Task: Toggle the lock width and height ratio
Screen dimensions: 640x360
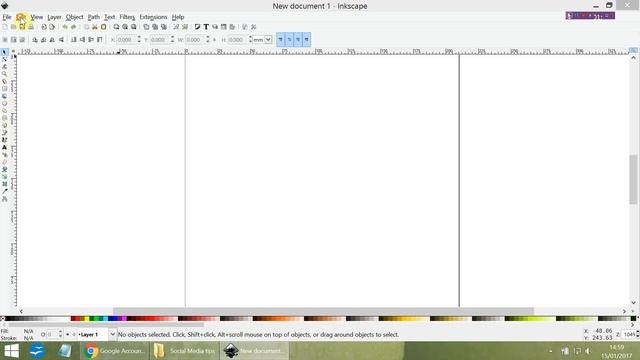Action: [x=214, y=40]
